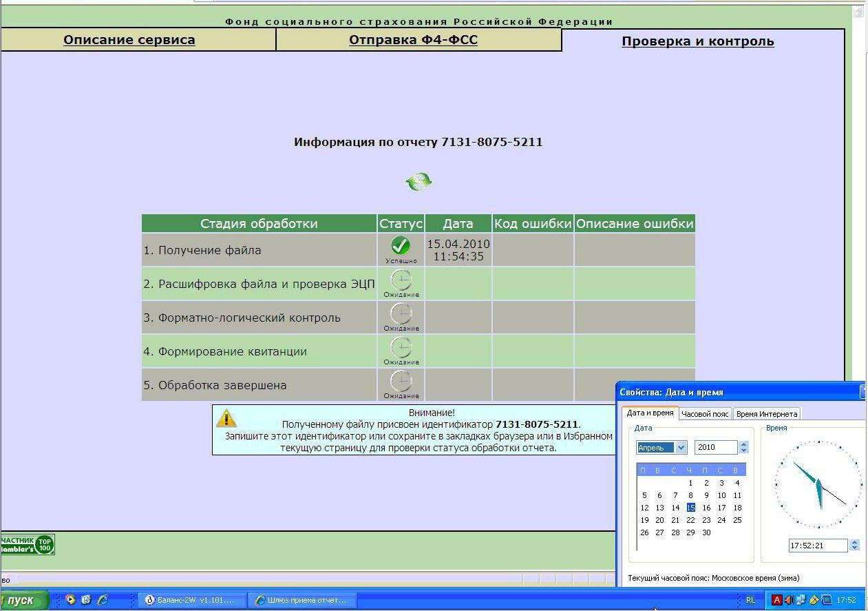This screenshot has height=611, width=868.
Task: Expand the Апрель month dropdown
Action: (681, 448)
